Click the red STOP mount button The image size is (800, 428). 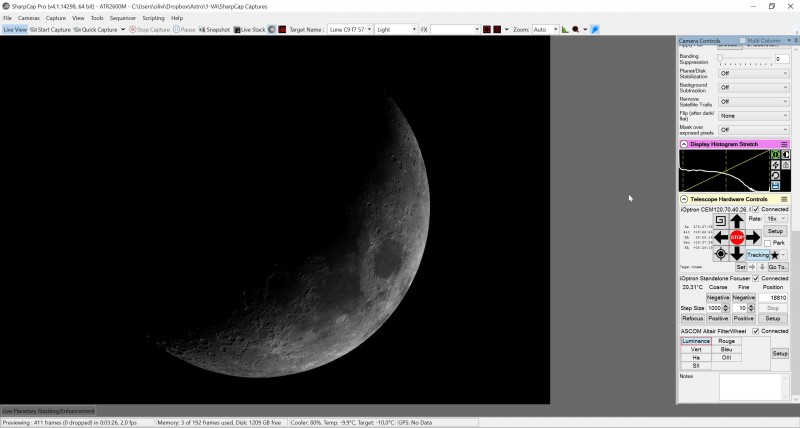(x=737, y=237)
